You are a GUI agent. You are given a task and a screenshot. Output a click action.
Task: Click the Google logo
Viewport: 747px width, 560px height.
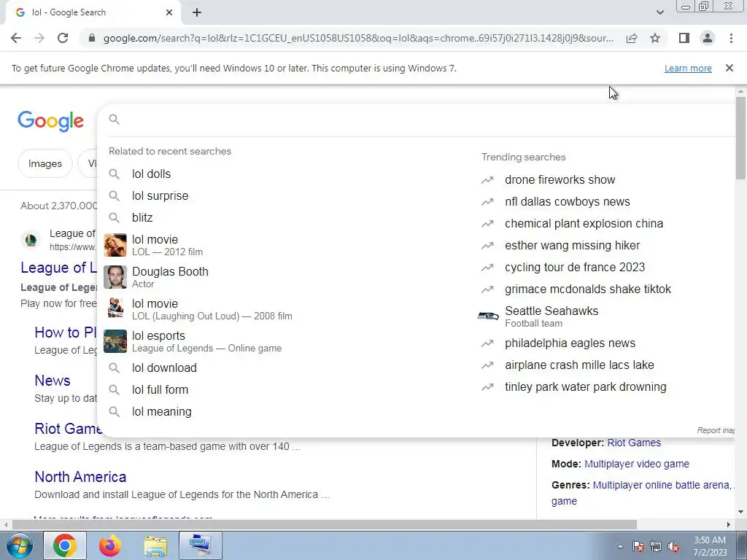(50, 121)
